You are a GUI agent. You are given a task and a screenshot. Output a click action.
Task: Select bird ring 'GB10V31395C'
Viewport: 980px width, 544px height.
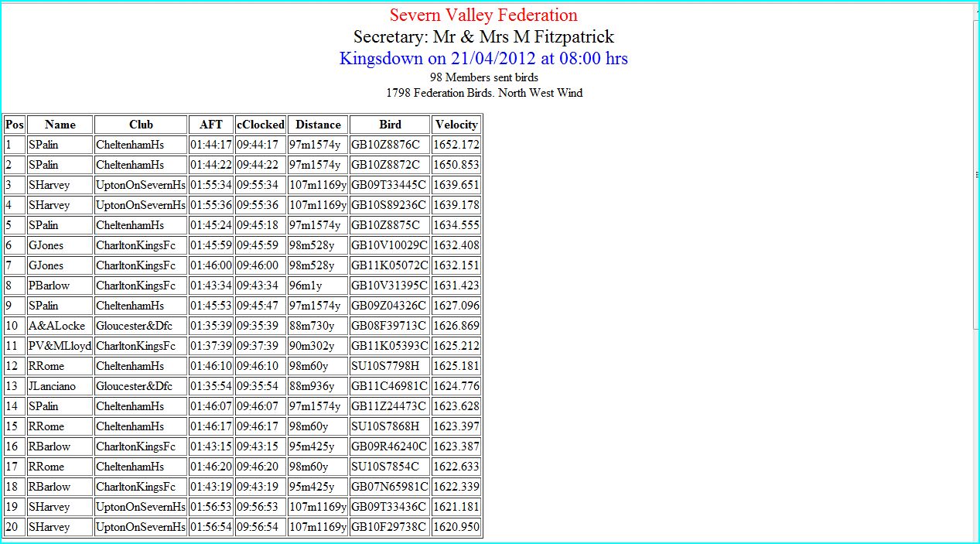391,286
